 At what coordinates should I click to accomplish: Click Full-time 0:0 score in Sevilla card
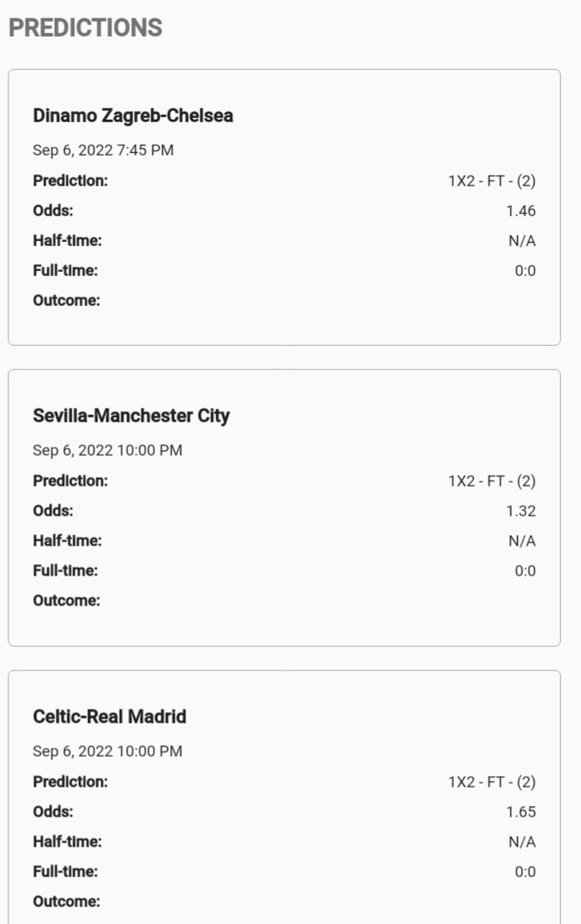525,571
